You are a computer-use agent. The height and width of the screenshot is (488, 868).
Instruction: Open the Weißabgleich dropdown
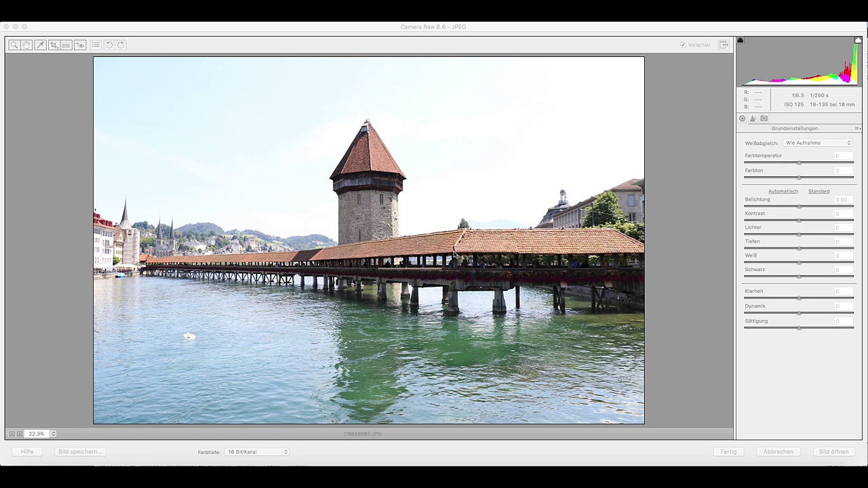pyautogui.click(x=818, y=143)
